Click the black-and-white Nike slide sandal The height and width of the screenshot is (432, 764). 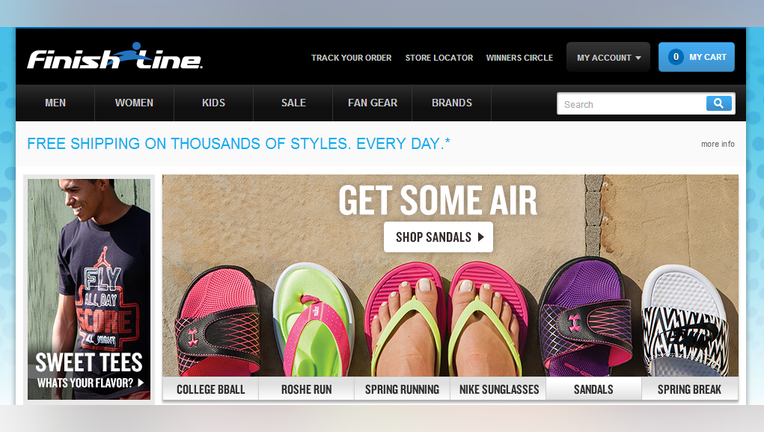click(686, 322)
